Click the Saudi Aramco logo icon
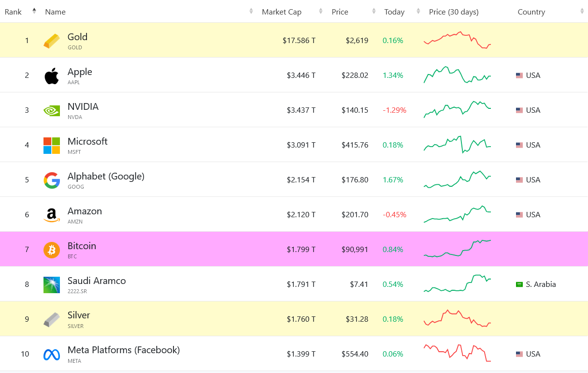Viewport: 588px width, 373px height. (x=52, y=284)
